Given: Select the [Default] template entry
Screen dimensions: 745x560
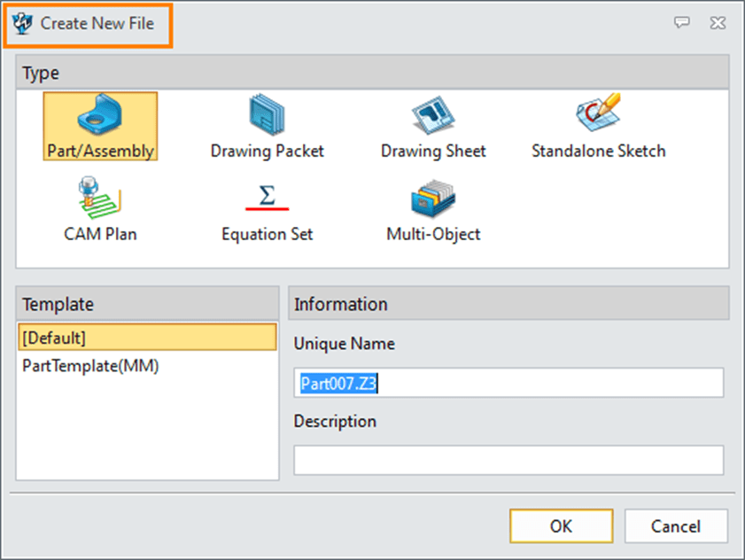Looking at the screenshot, I should coord(147,338).
